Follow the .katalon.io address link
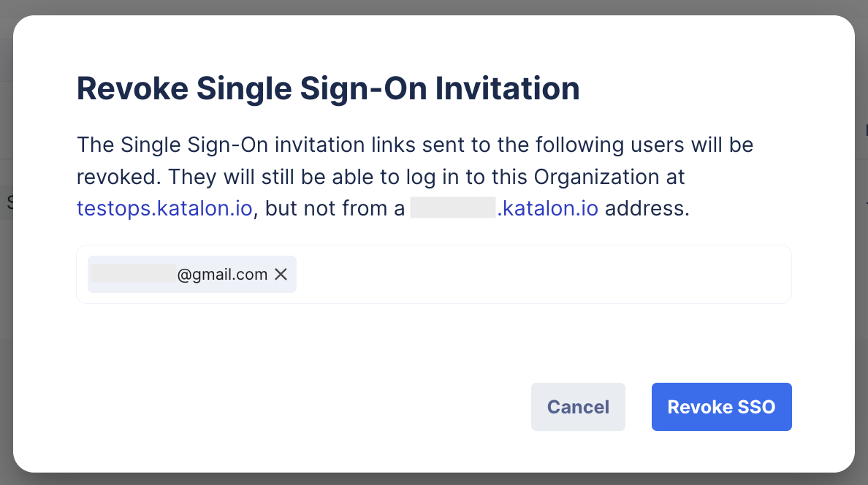This screenshot has width=868, height=485. pos(547,209)
